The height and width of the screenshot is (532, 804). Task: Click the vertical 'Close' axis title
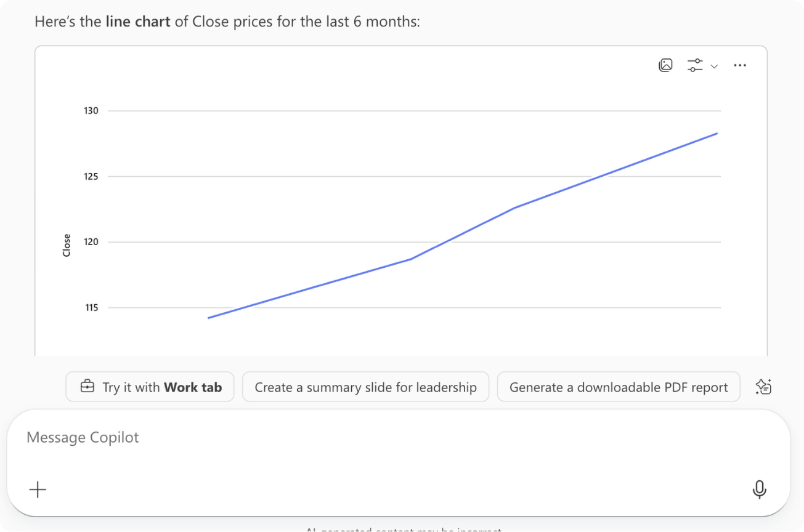[x=67, y=245]
